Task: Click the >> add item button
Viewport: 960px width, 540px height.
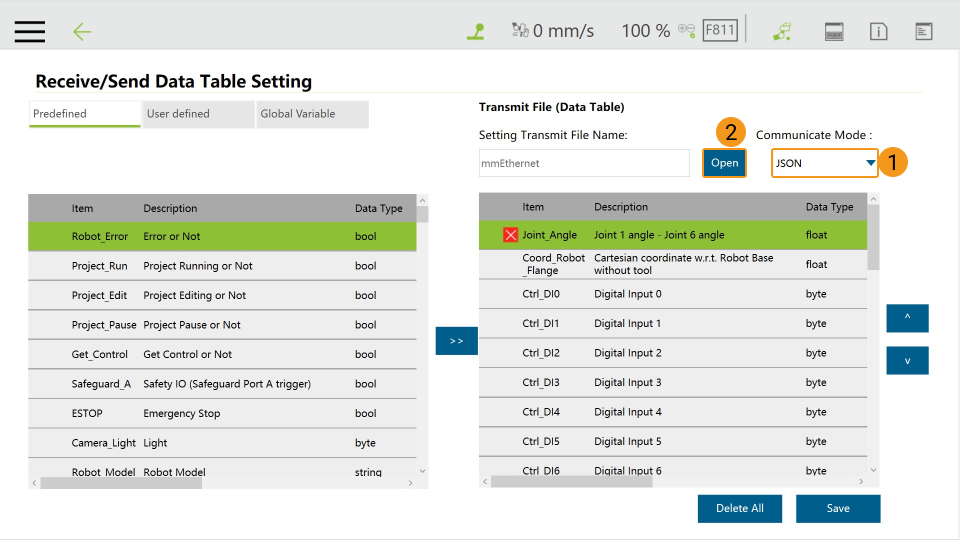Action: click(x=456, y=341)
